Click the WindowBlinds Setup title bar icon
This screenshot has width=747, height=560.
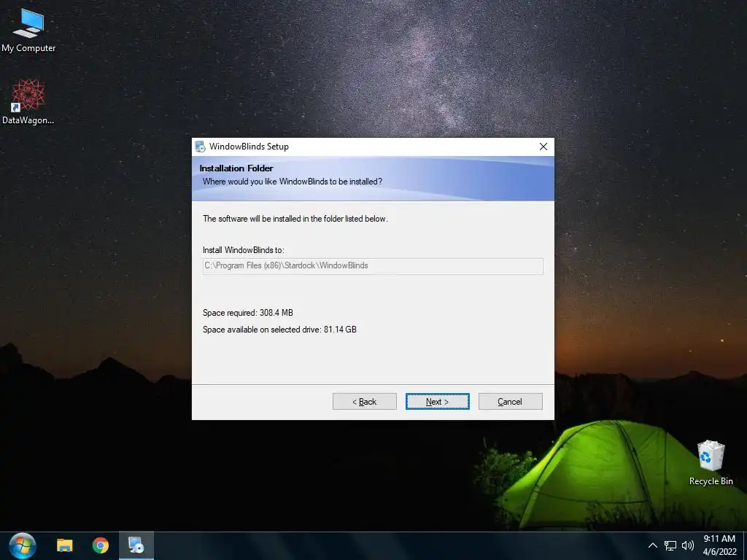201,147
